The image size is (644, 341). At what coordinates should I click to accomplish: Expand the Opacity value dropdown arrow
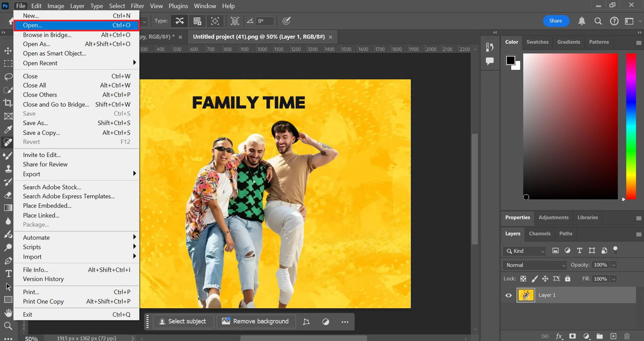point(613,265)
